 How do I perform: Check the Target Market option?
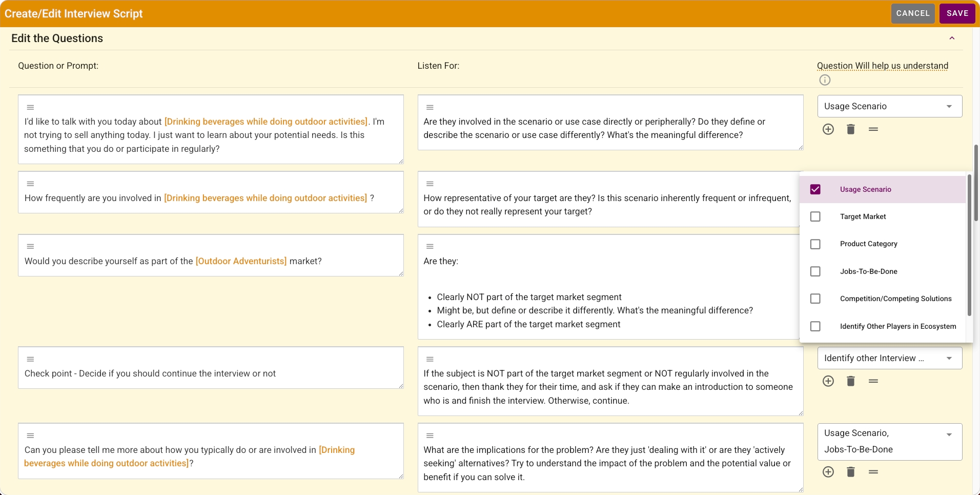coord(815,216)
